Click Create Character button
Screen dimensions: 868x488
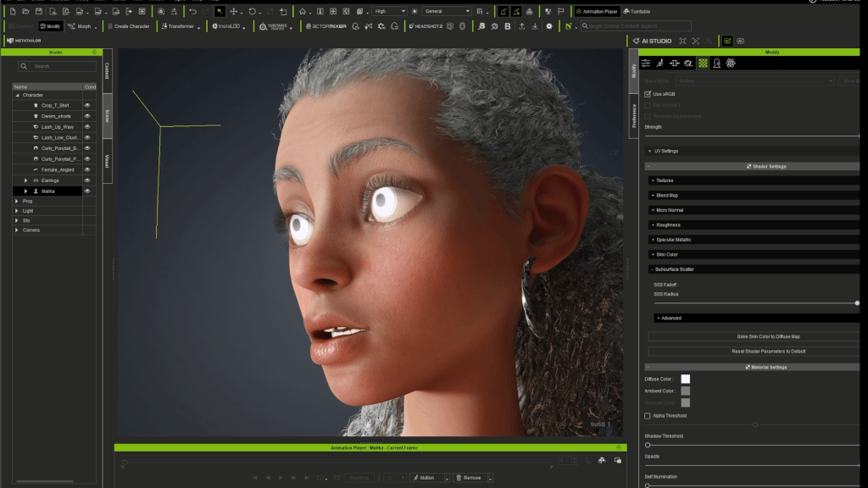coord(129,26)
